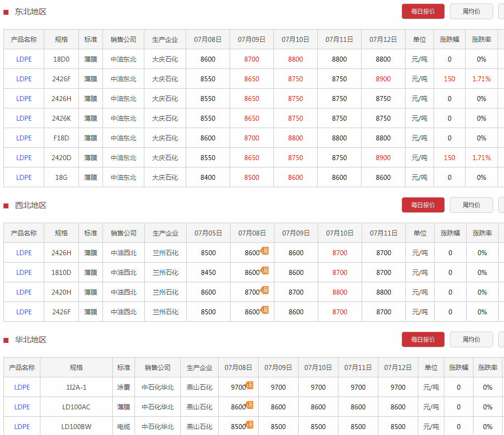Click 中油西北 in the 1810D row
Viewport: 504px width, 435px height.
(124, 272)
